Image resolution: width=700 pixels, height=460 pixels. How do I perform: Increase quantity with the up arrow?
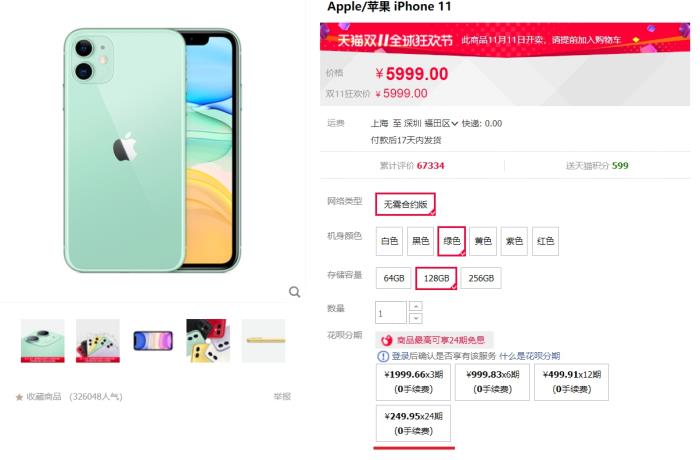tap(416, 306)
